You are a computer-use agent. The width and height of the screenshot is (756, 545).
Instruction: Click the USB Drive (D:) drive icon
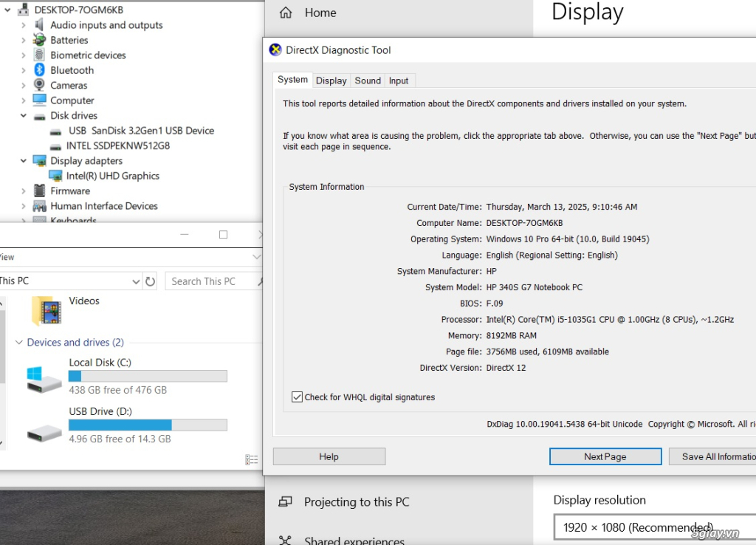point(44,433)
